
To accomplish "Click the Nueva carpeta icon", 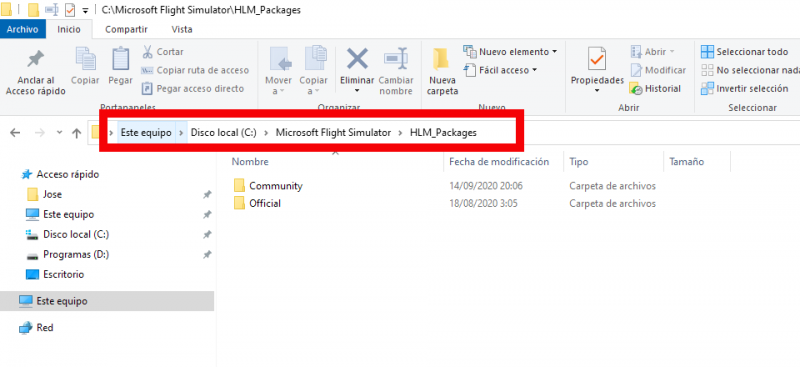I will (x=441, y=59).
